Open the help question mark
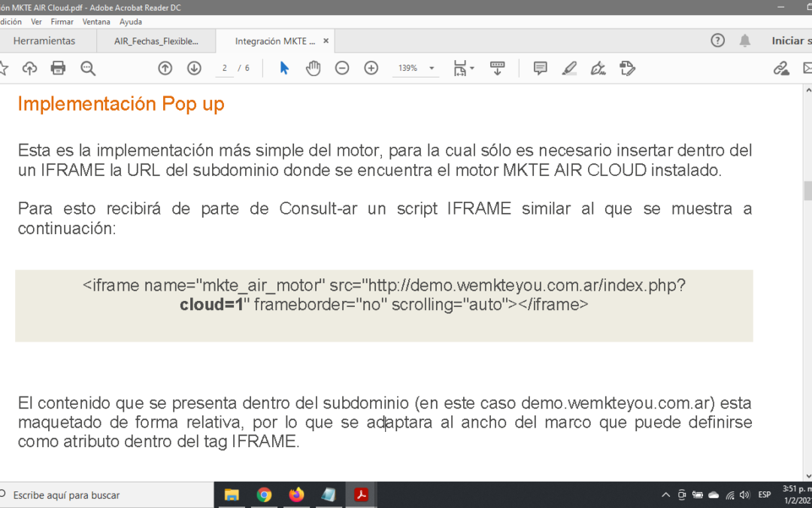 717,41
